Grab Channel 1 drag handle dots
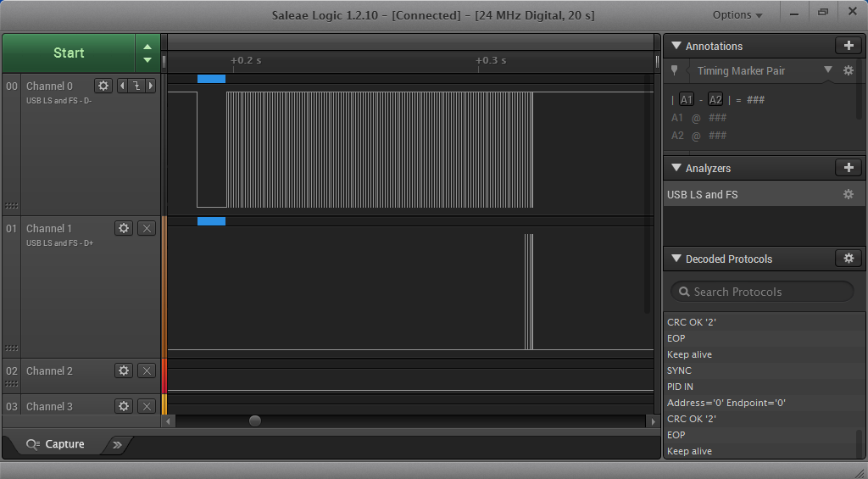 tap(11, 348)
